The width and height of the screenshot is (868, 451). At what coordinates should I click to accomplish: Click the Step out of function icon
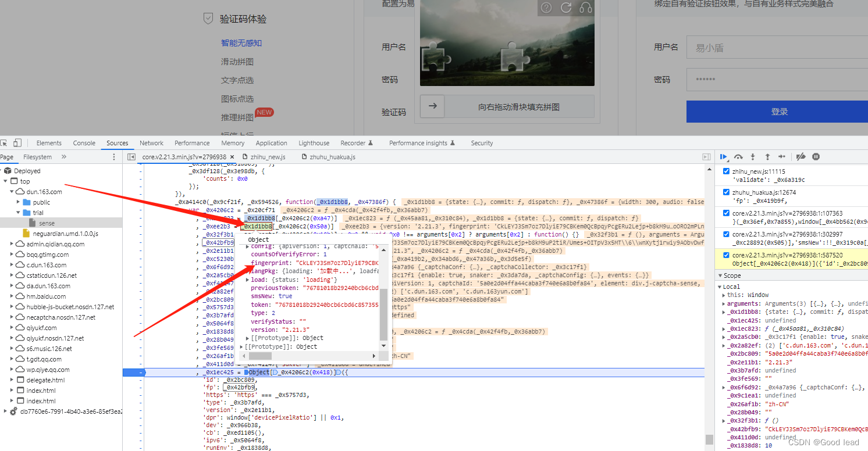[x=767, y=157]
